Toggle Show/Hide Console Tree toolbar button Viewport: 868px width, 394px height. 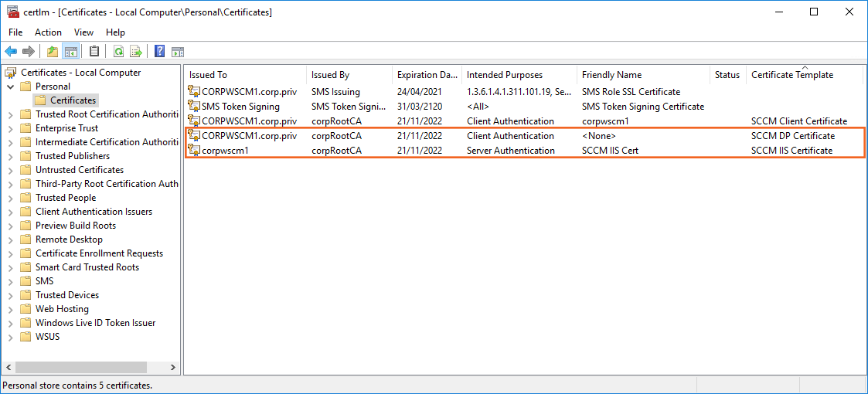coord(70,52)
